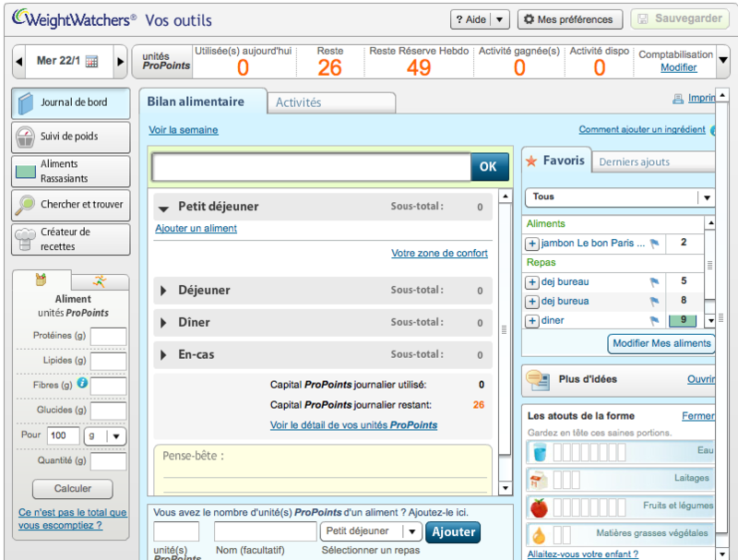Click the Fibres info icon
This screenshot has width=738, height=560.
(x=82, y=383)
